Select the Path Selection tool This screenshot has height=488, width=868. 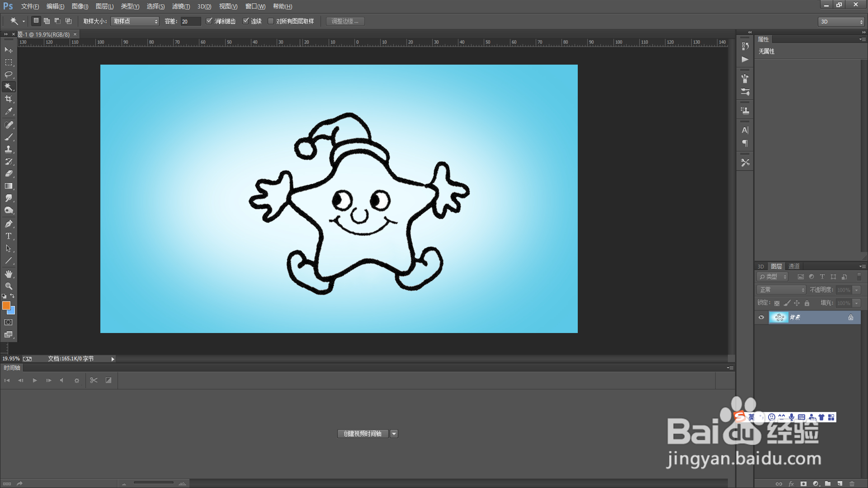pyautogui.click(x=9, y=248)
